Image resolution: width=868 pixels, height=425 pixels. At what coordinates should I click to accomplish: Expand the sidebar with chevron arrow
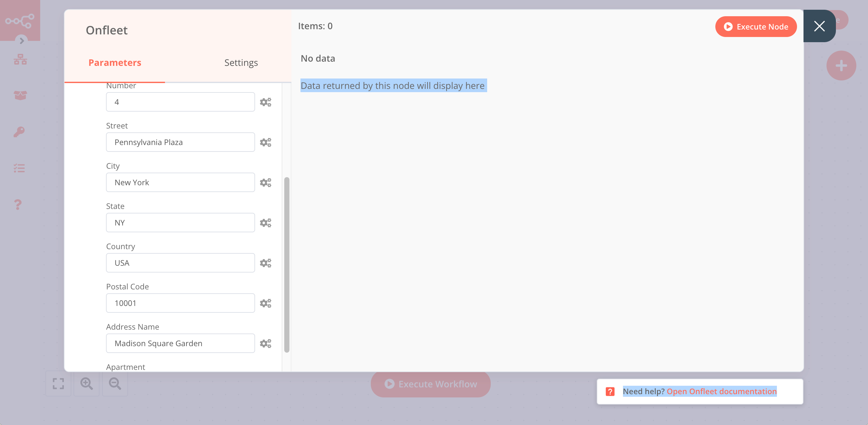(x=22, y=41)
